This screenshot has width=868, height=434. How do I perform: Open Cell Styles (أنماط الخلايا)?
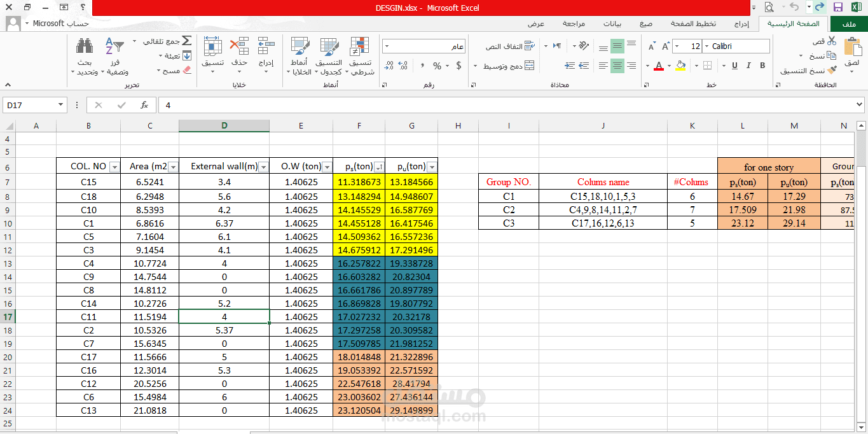(x=300, y=56)
